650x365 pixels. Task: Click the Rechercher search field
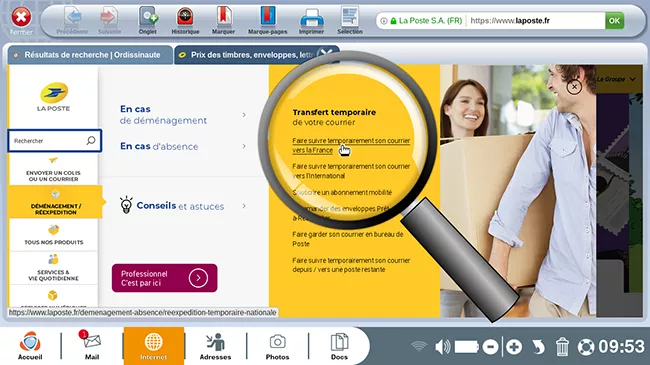point(54,141)
